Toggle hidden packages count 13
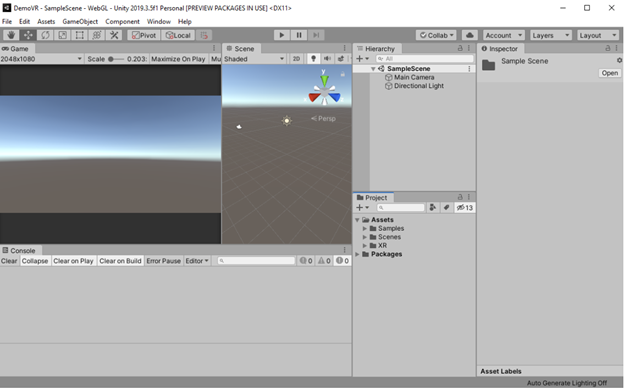This screenshot has height=389, width=624. click(x=464, y=207)
